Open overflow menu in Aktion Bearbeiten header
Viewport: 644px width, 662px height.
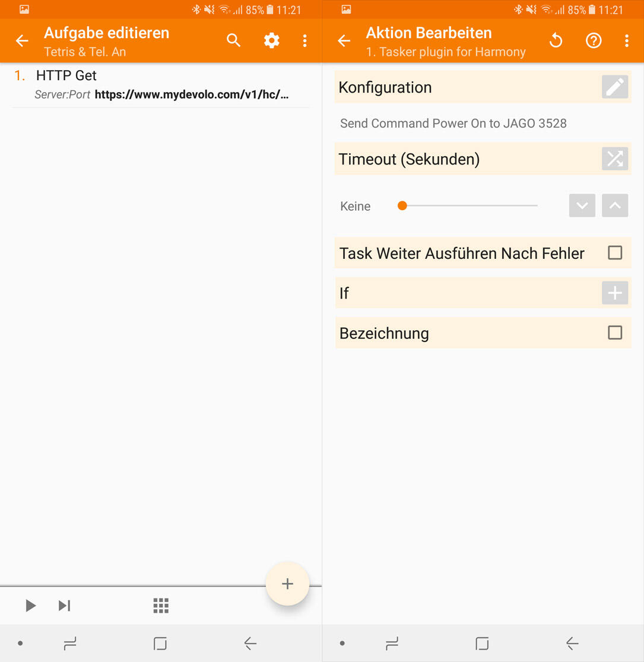point(626,40)
